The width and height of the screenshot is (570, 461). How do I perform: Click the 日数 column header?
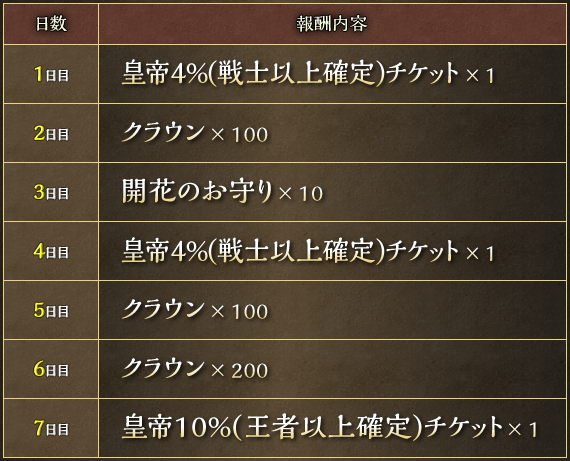coord(51,24)
